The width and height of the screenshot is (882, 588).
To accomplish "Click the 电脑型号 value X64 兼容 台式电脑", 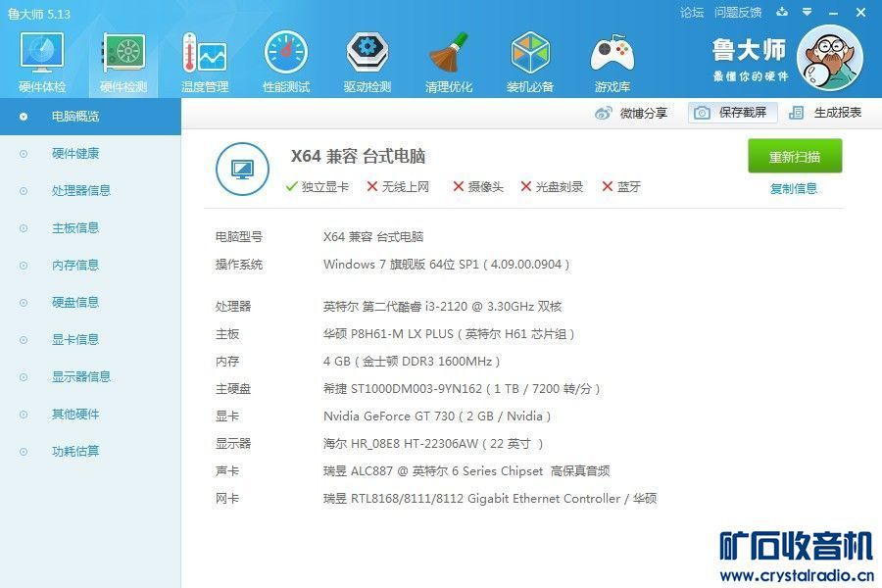I will [373, 237].
